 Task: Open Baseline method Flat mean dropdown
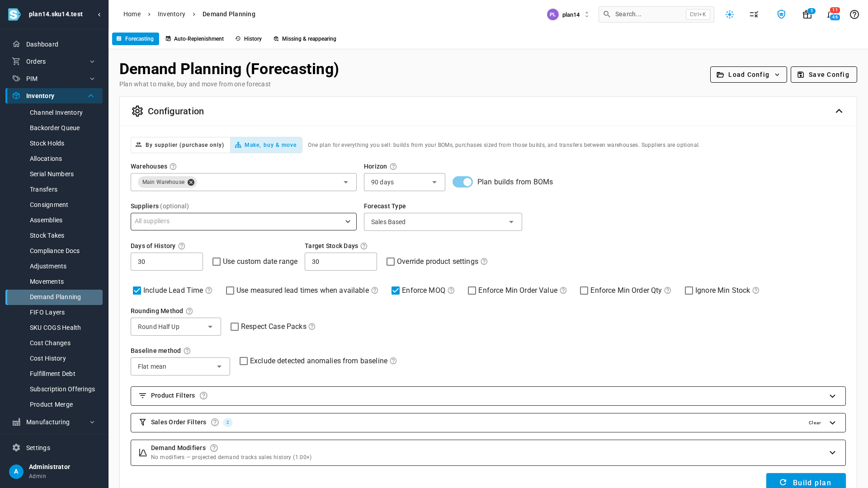coord(180,366)
